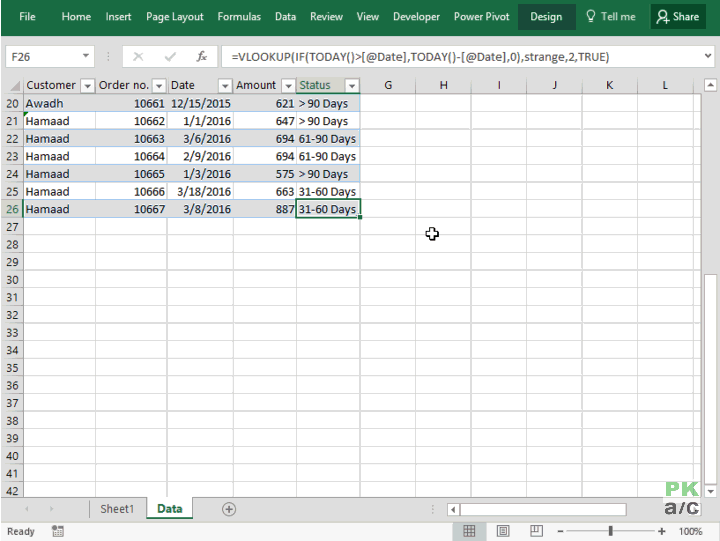Switch to the Sheet1 tab
The width and height of the screenshot is (720, 541).
(x=117, y=509)
